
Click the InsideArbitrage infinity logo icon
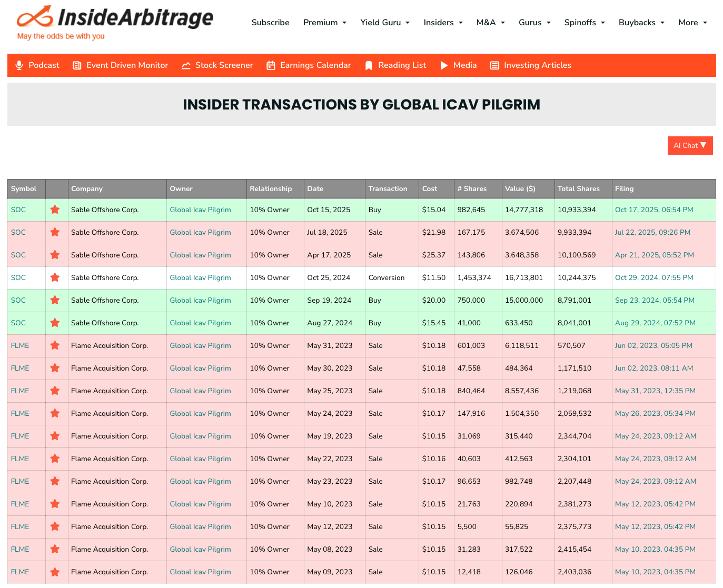(35, 17)
